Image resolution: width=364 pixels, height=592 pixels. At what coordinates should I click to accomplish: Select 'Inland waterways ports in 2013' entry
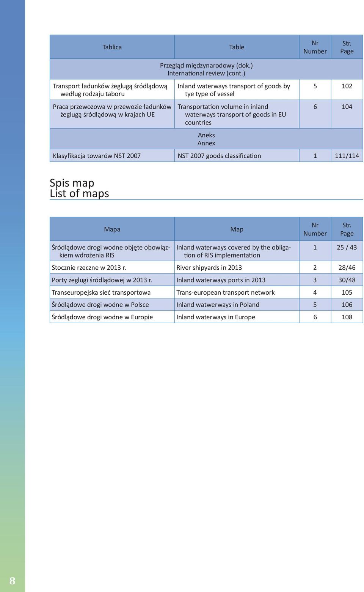(x=221, y=280)
